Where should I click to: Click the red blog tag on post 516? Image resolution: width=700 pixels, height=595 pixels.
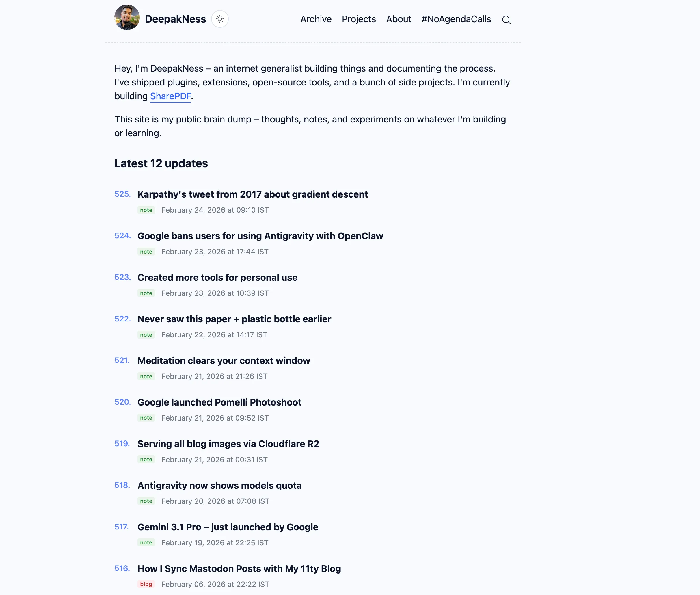click(146, 584)
